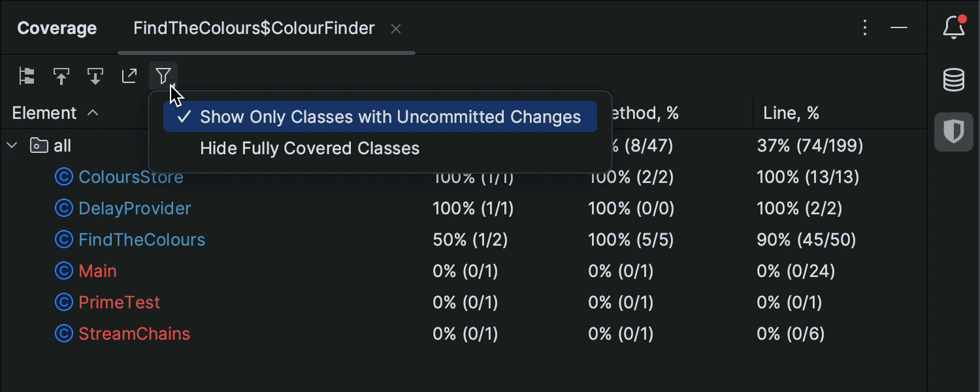Viewport: 980px width, 392px height.
Task: Click the Import External Coverage Report icon
Action: tap(95, 76)
